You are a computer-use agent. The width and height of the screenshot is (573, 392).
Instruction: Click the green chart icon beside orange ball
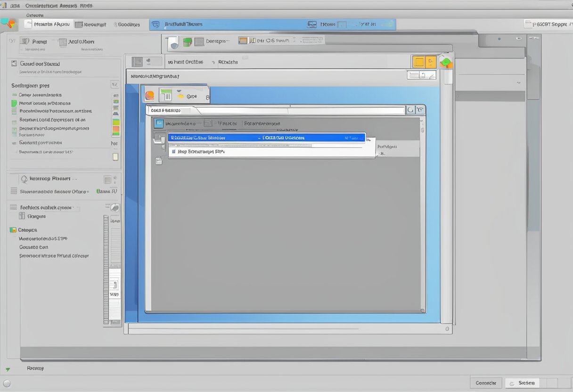(x=165, y=95)
